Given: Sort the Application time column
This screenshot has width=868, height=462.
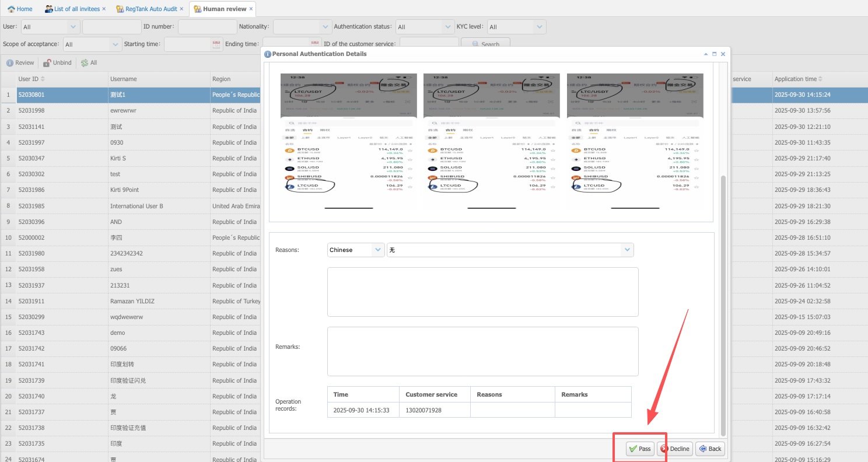Looking at the screenshot, I should [x=821, y=79].
